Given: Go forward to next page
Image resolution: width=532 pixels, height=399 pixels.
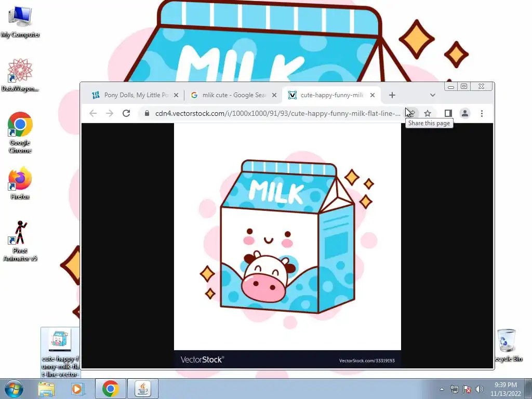Looking at the screenshot, I should (110, 113).
